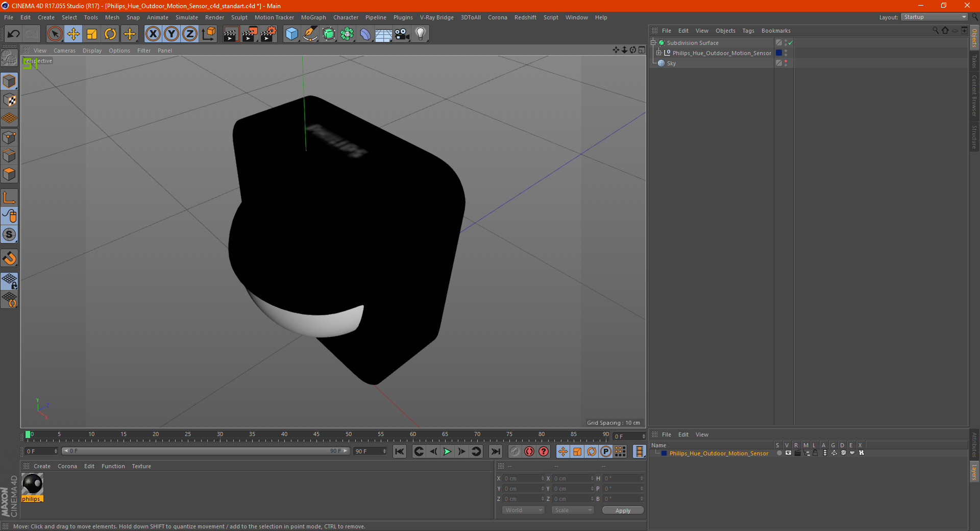Click the Record Active Objects button
980x531 pixels.
515,451
